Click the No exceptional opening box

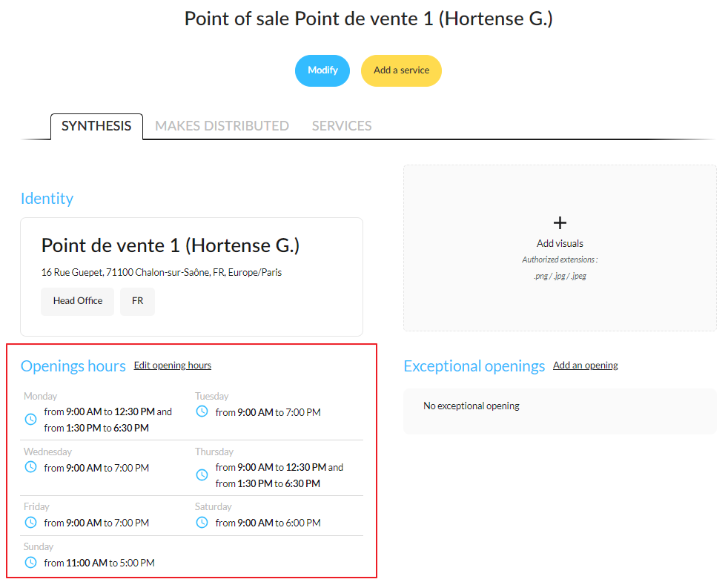[x=560, y=411]
